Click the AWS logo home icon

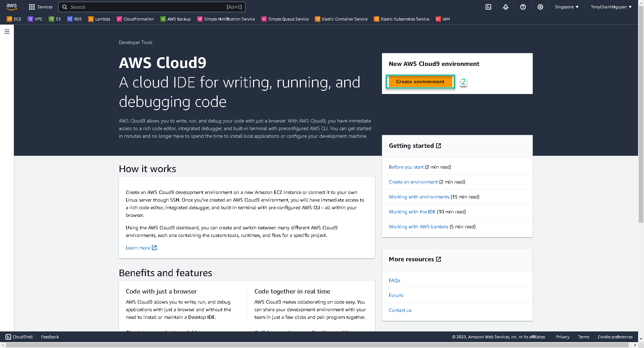11,7
